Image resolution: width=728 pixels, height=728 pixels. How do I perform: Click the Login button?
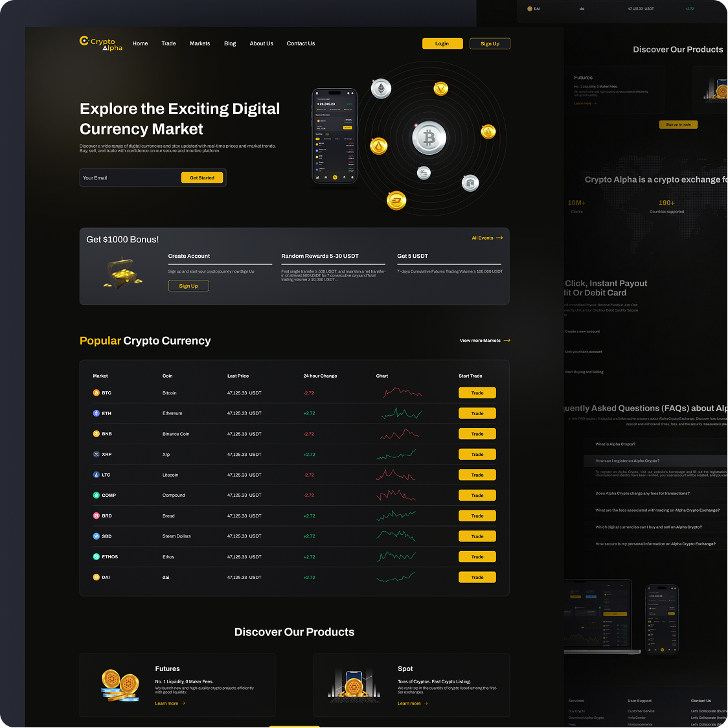pos(442,43)
